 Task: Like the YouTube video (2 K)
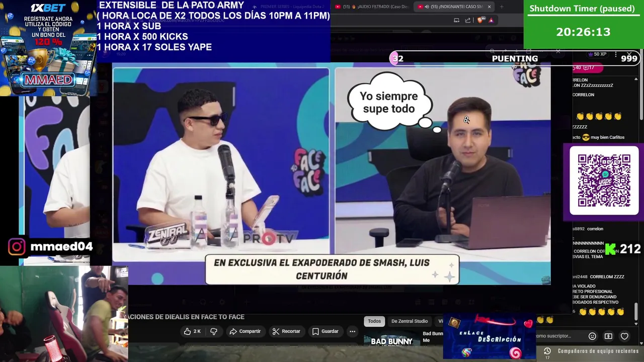click(x=192, y=331)
